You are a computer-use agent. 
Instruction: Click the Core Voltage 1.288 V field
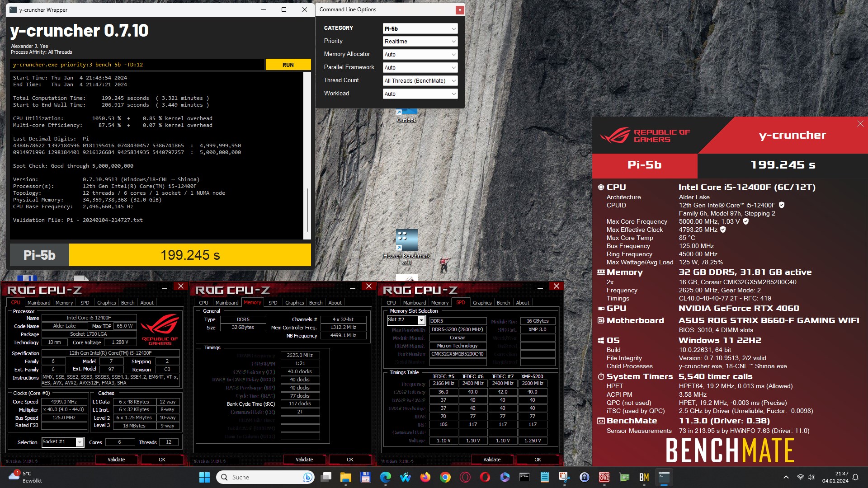[x=120, y=343]
